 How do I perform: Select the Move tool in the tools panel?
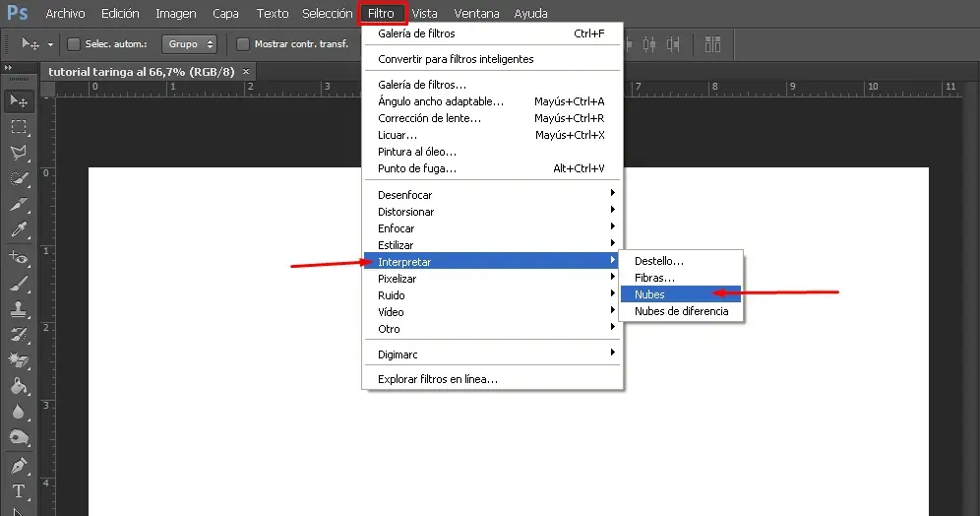click(19, 100)
